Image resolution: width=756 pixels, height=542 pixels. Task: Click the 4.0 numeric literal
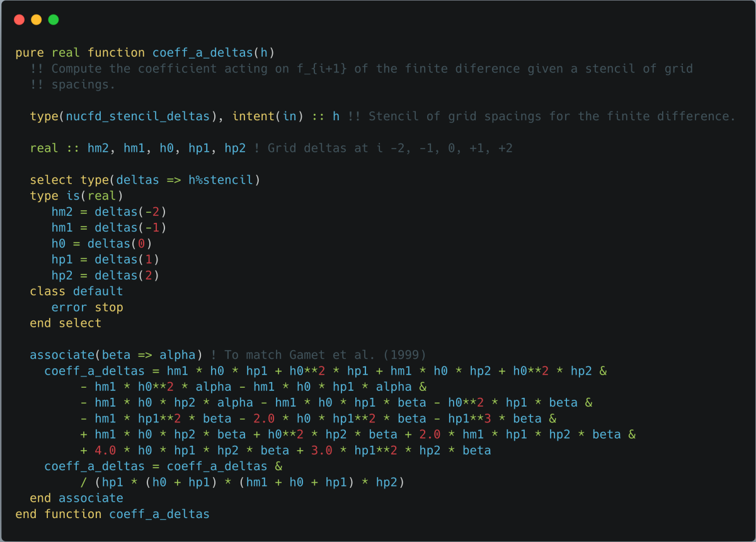105,451
